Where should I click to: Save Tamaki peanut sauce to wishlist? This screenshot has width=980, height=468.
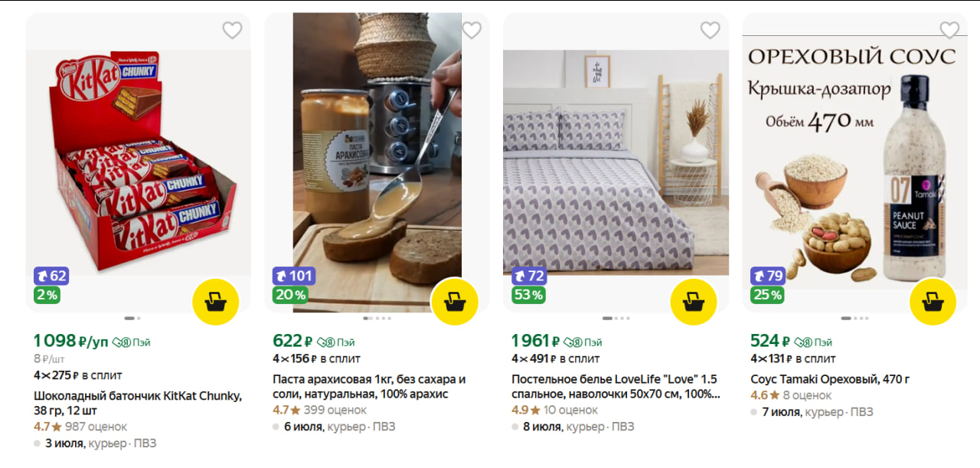[949, 31]
